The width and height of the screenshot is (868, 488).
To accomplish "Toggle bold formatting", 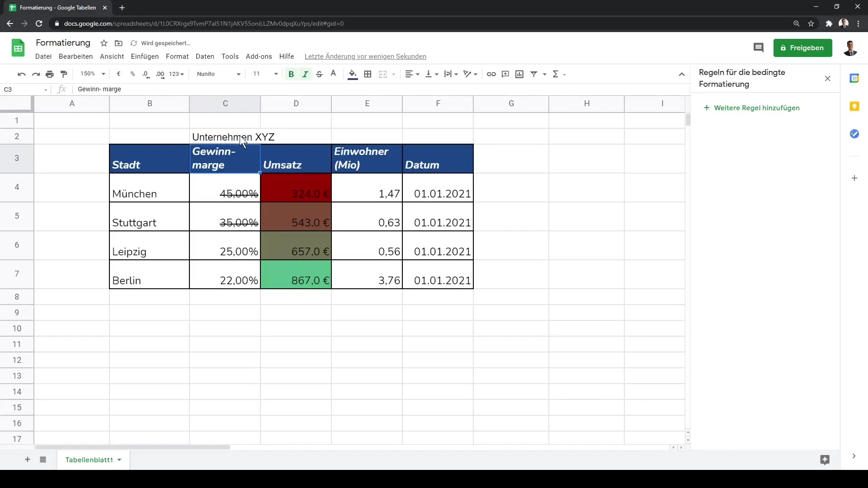I will (291, 74).
